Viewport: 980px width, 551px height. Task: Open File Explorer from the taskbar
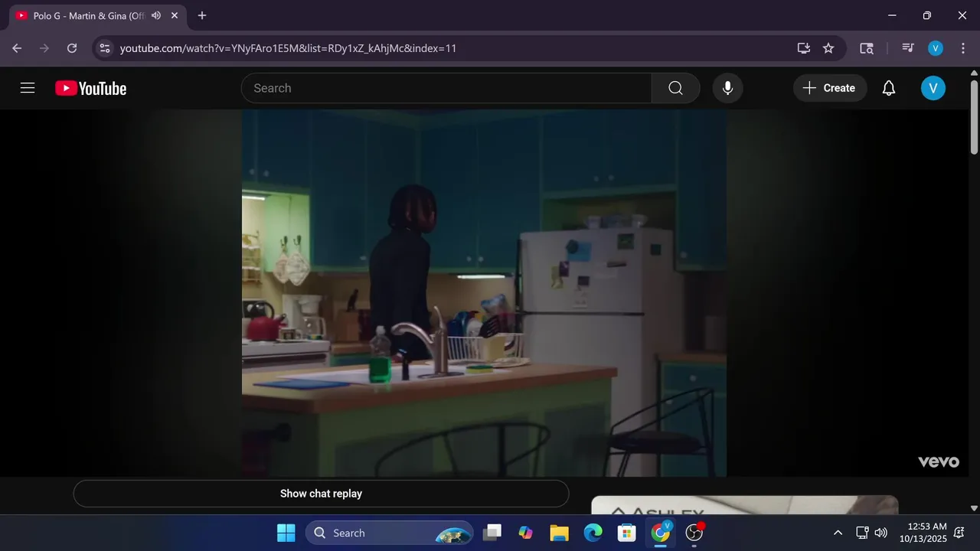click(560, 533)
